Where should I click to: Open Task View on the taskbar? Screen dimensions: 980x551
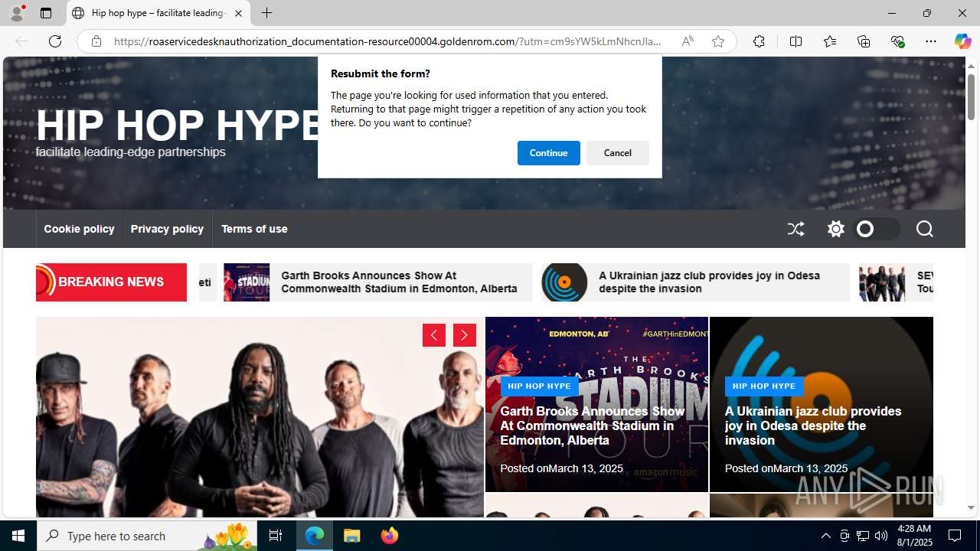tap(276, 536)
